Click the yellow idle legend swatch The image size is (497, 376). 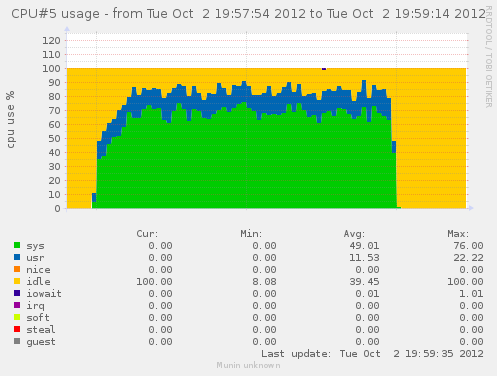(x=17, y=281)
